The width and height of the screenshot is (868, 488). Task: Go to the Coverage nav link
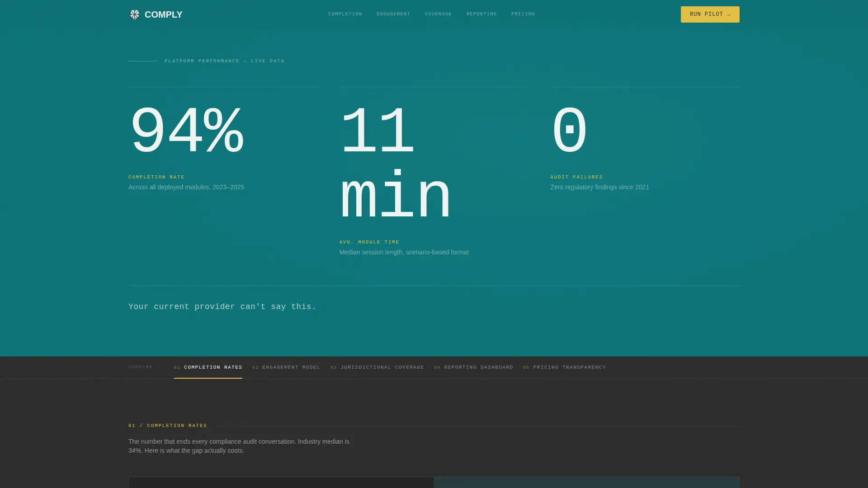[438, 14]
